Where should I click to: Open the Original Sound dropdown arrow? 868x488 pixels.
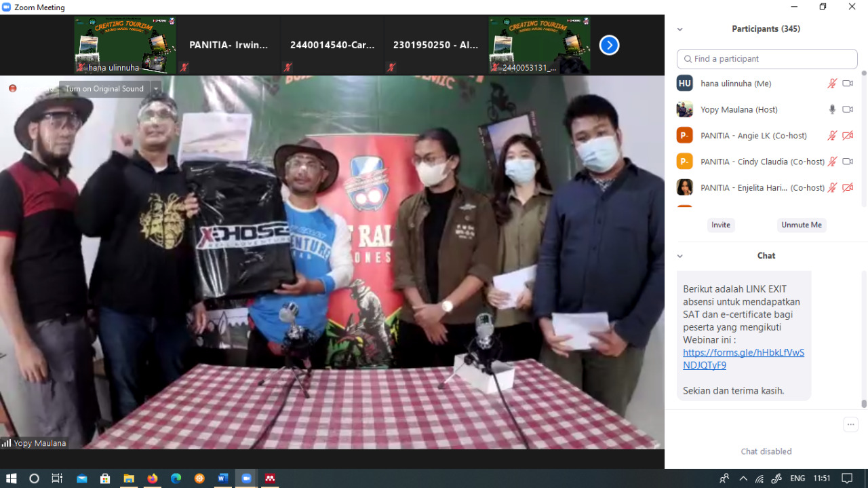[155, 88]
